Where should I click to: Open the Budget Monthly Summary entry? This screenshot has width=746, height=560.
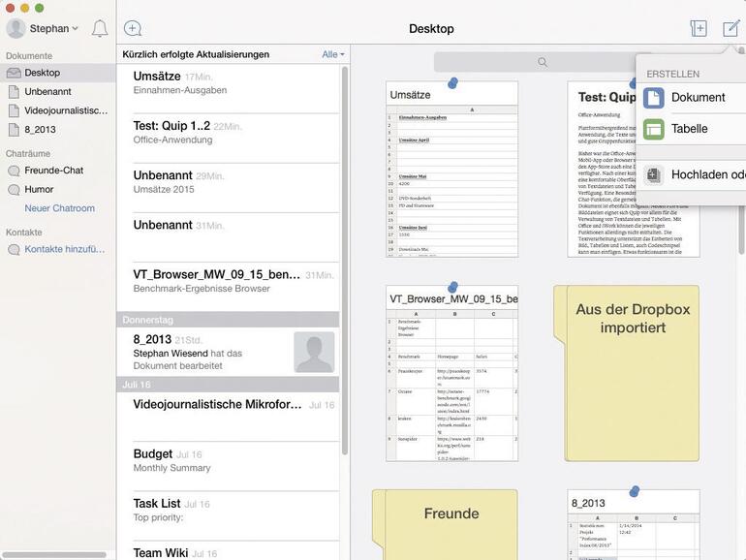pyautogui.click(x=229, y=466)
